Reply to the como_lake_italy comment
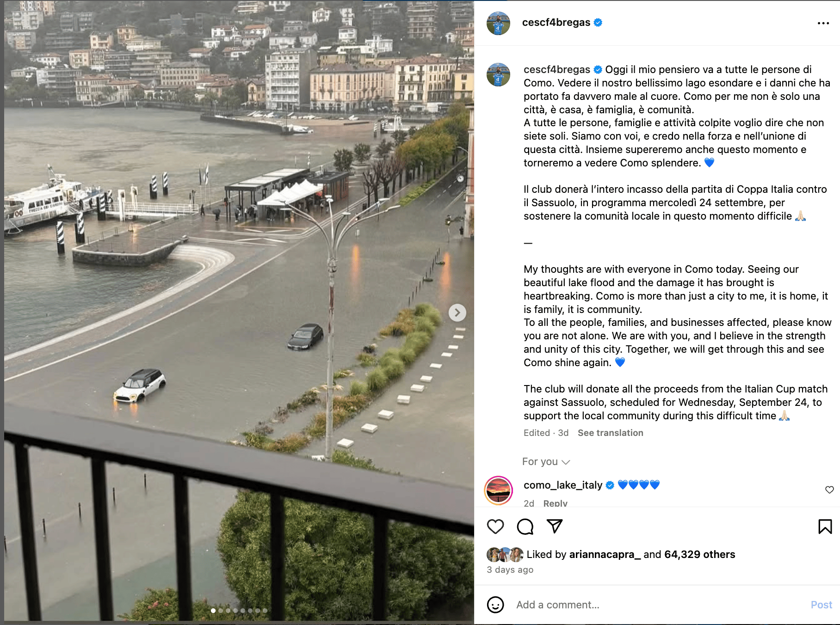 pos(555,503)
